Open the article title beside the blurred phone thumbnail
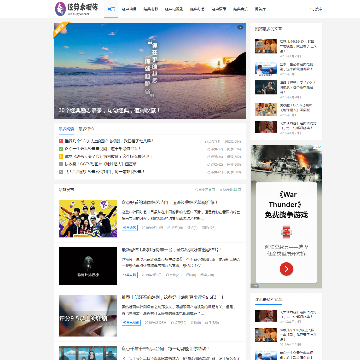Viewport: 360px width, 360px height. [173, 297]
